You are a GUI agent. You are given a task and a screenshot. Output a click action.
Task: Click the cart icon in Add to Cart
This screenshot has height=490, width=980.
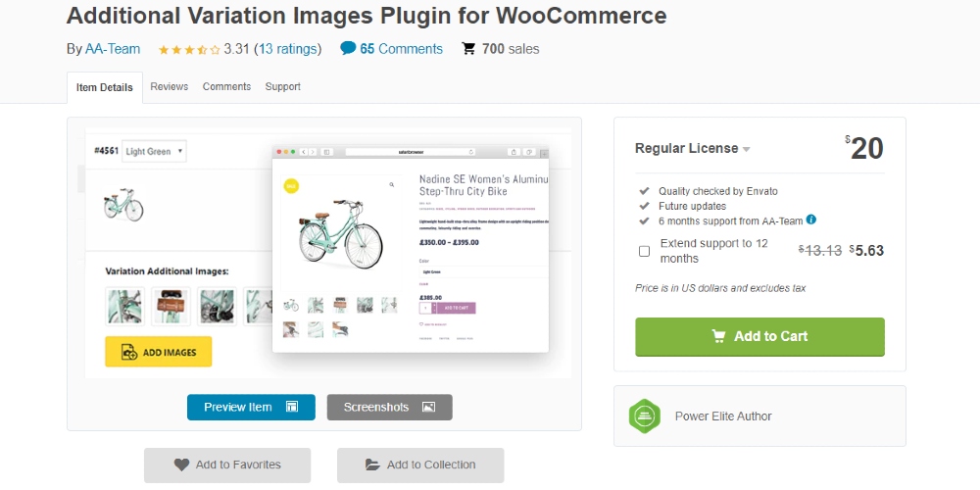[718, 336]
